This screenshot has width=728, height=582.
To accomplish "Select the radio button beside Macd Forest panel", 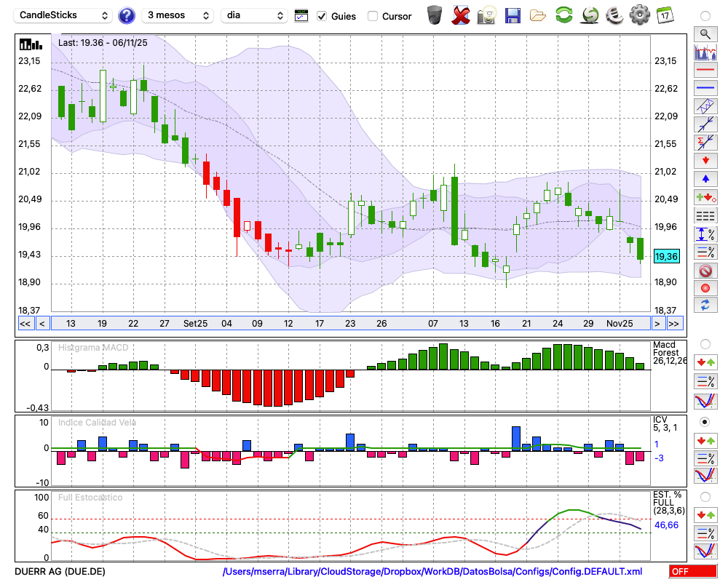I will [705, 343].
